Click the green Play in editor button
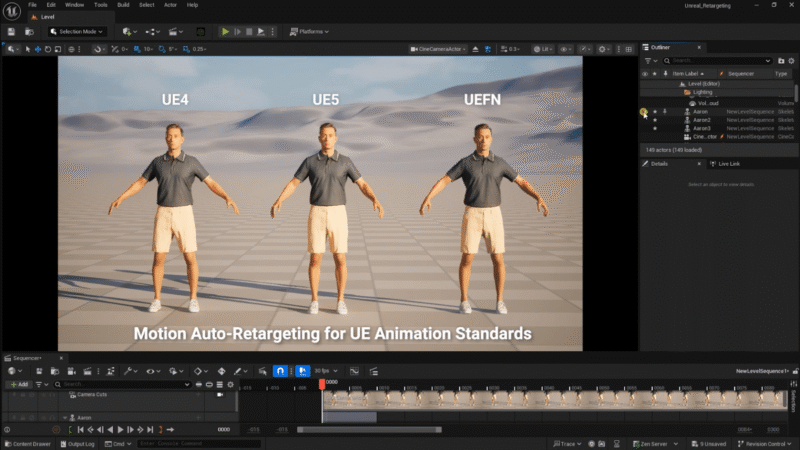800x450 pixels. pyautogui.click(x=225, y=32)
